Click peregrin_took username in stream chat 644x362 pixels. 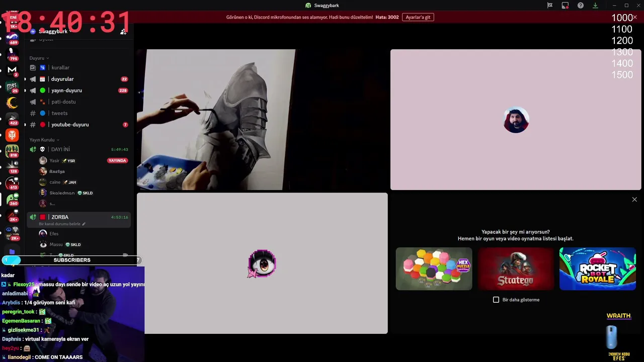point(18,312)
